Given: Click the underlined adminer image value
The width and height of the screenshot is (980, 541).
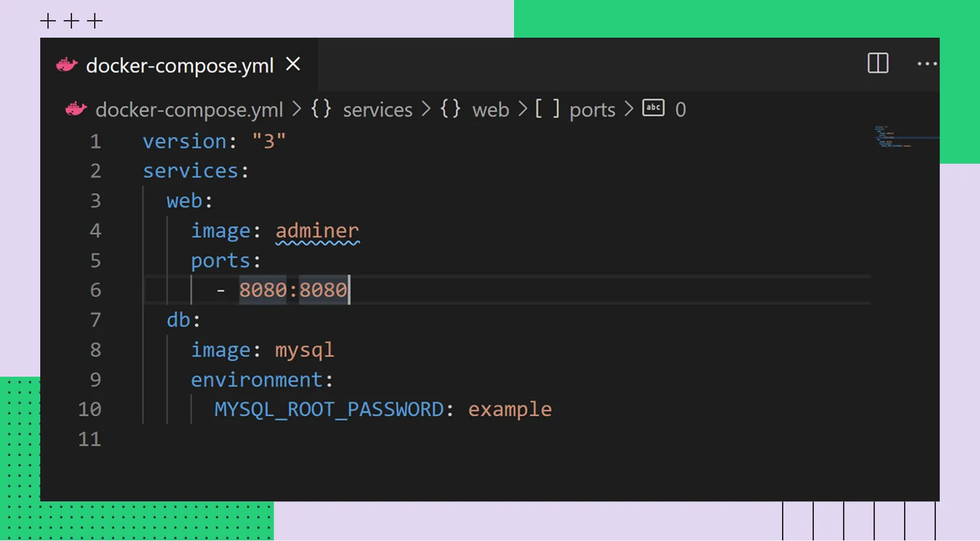Looking at the screenshot, I should pos(317,231).
